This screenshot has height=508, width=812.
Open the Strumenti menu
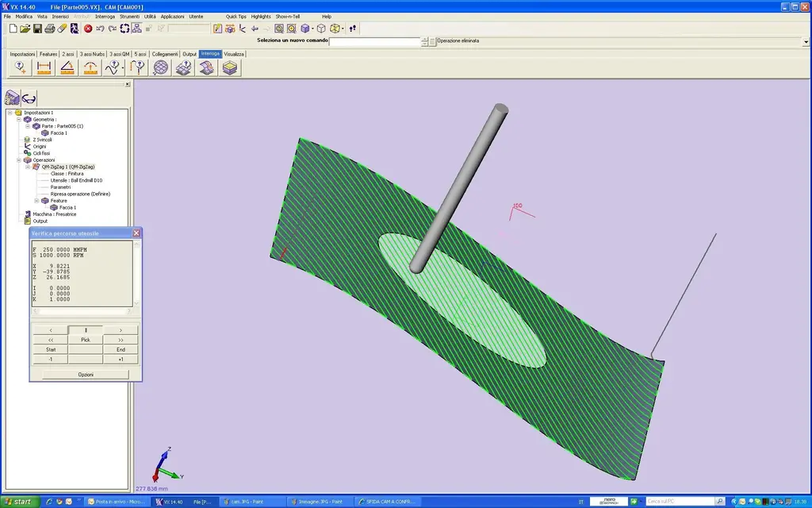[129, 17]
